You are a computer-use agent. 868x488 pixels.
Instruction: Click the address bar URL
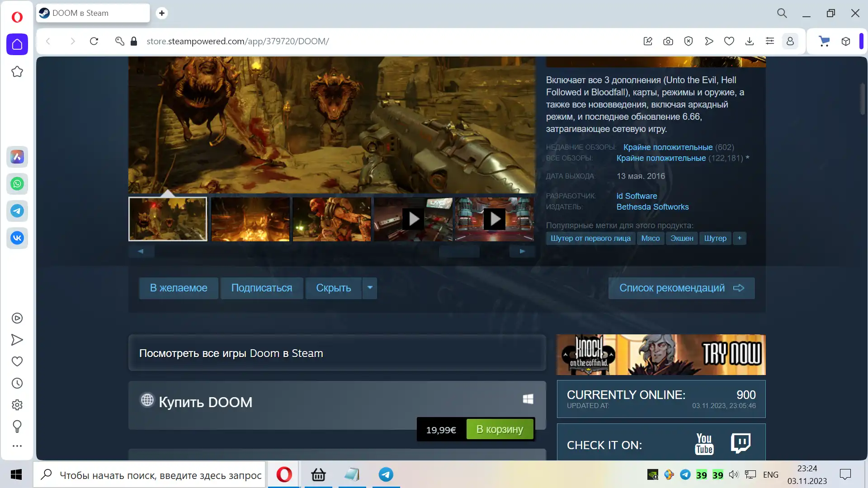(237, 41)
